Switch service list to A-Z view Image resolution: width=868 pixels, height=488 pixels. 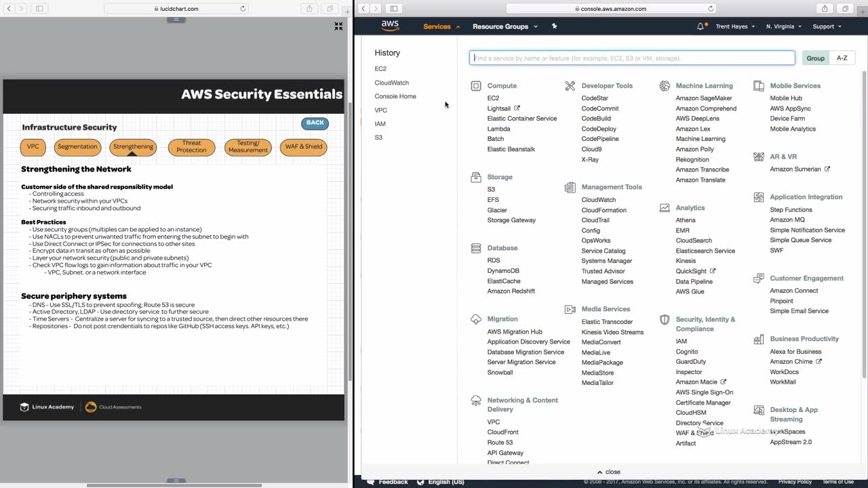pyautogui.click(x=842, y=58)
